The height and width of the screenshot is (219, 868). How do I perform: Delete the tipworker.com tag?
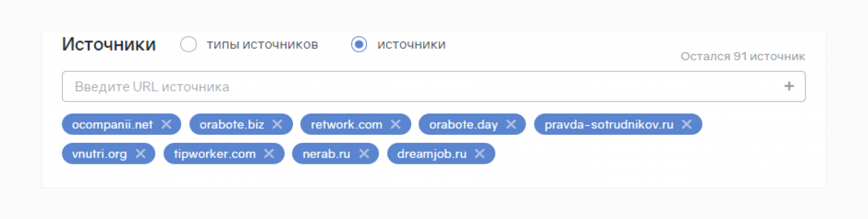click(269, 154)
